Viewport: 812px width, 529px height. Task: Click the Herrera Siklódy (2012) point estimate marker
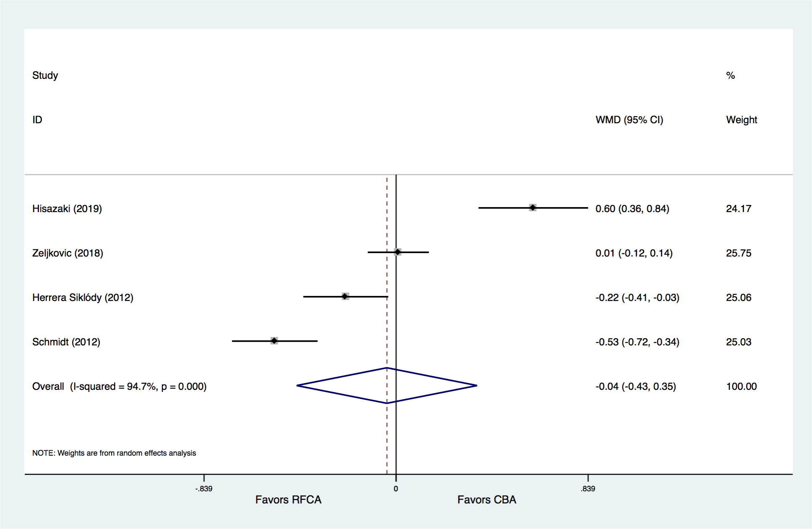pos(345,296)
